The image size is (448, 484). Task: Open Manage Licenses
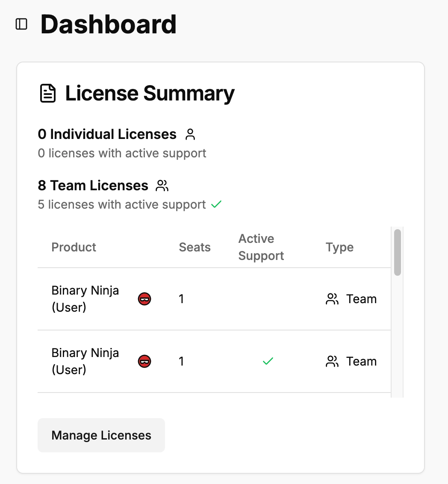tap(101, 435)
